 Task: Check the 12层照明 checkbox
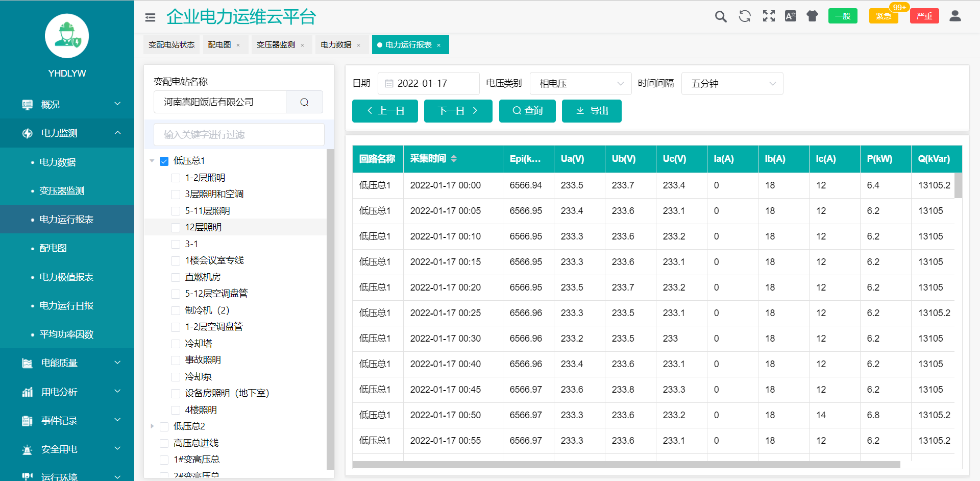176,228
